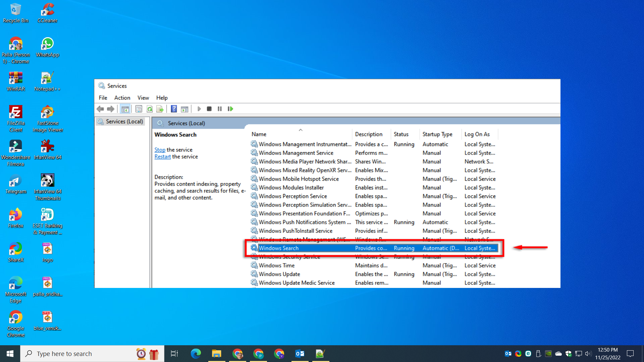
Task: Open FileZilla Client desktop icon
Action: [15, 119]
